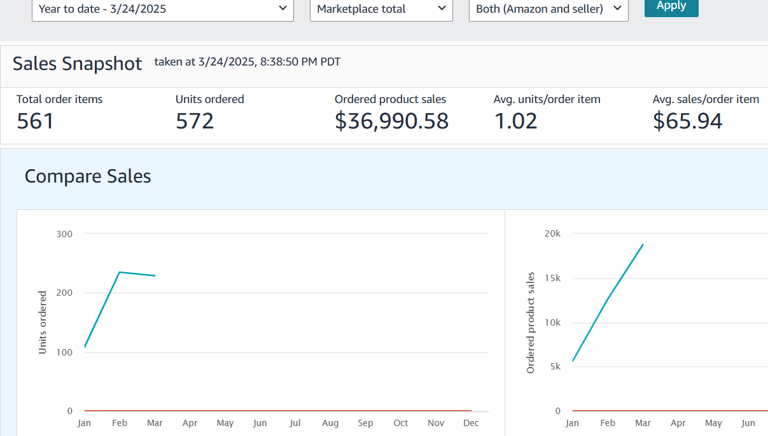Click the vertical Units ordered axis title
768x436 pixels.
[43, 322]
